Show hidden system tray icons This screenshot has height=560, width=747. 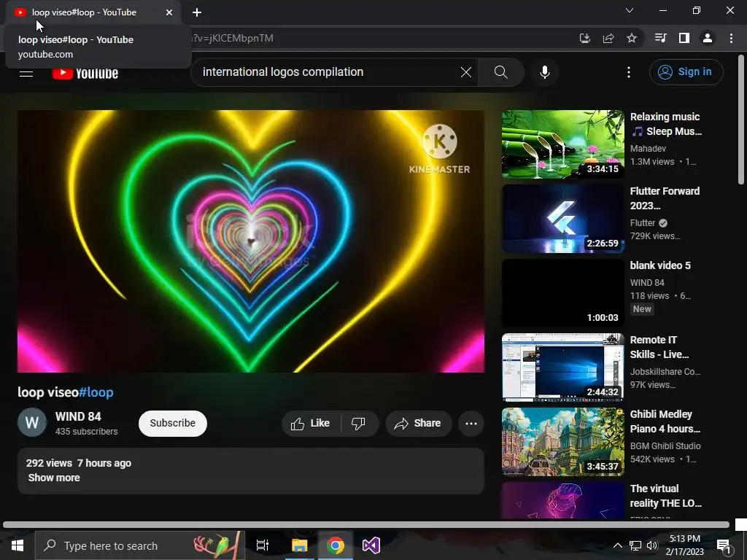pos(617,545)
